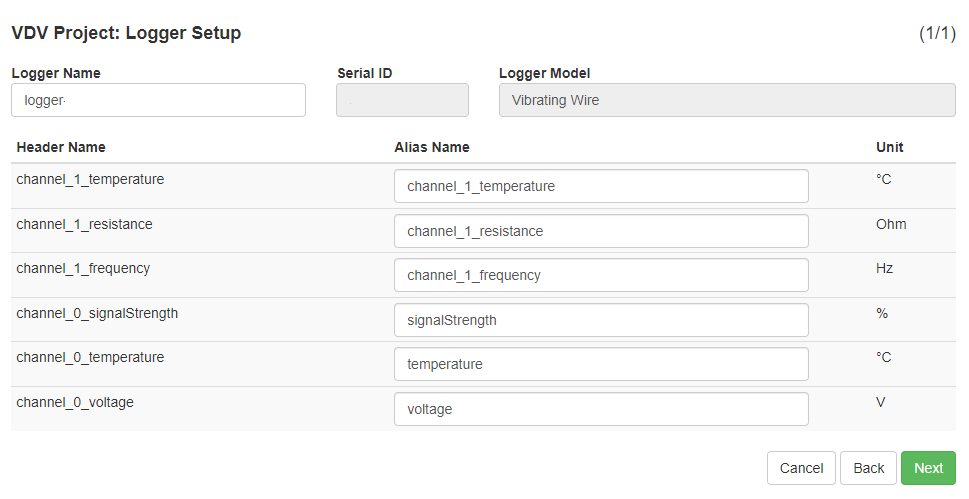This screenshot has height=499, width=969.
Task: Select the signalStrength alias input
Action: (x=601, y=320)
